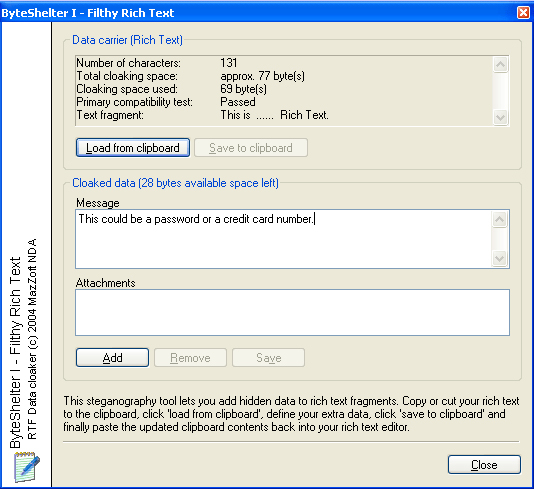The height and width of the screenshot is (489, 534).
Task: Click the Text fragment row in the info box
Action: (x=203, y=115)
